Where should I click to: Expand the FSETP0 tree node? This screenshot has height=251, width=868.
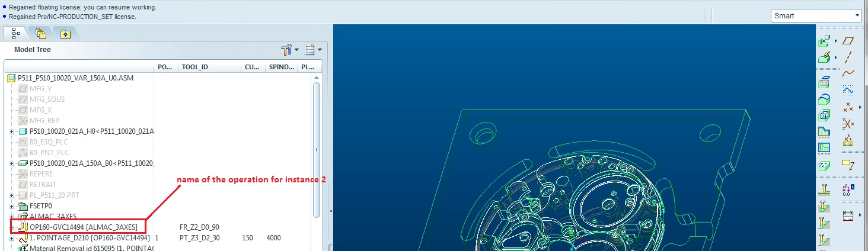tap(11, 205)
